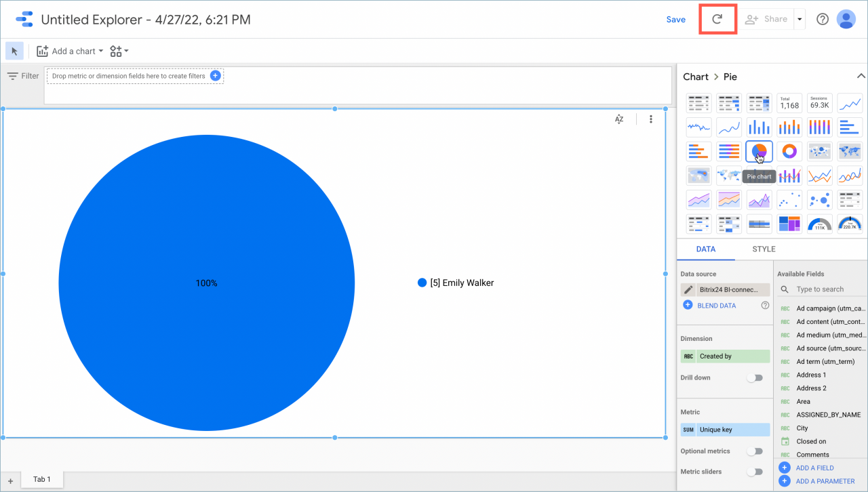The image size is (868, 492).
Task: Click the Ad campaign field
Action: tap(823, 308)
